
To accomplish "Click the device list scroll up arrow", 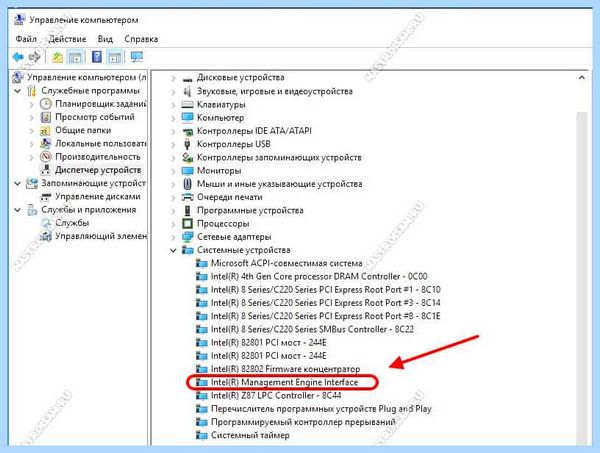I will tap(582, 78).
